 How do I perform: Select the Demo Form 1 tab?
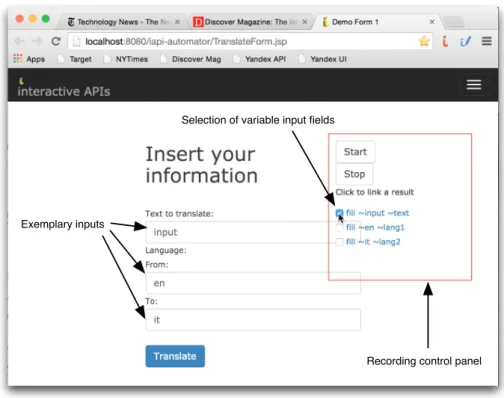pos(377,22)
